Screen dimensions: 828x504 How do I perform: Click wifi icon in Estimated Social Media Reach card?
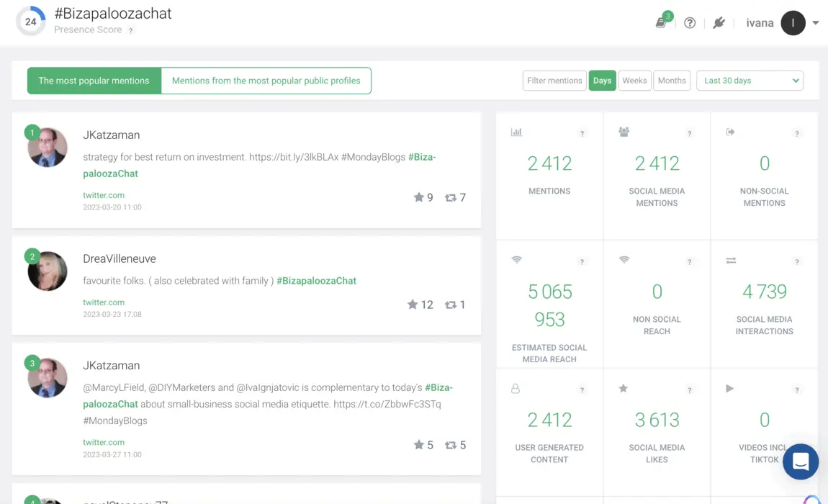(516, 260)
